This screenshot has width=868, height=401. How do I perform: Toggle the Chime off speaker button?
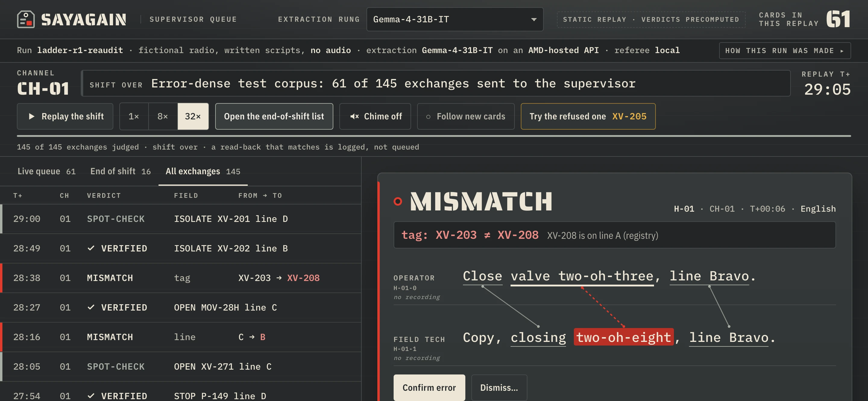(x=375, y=116)
